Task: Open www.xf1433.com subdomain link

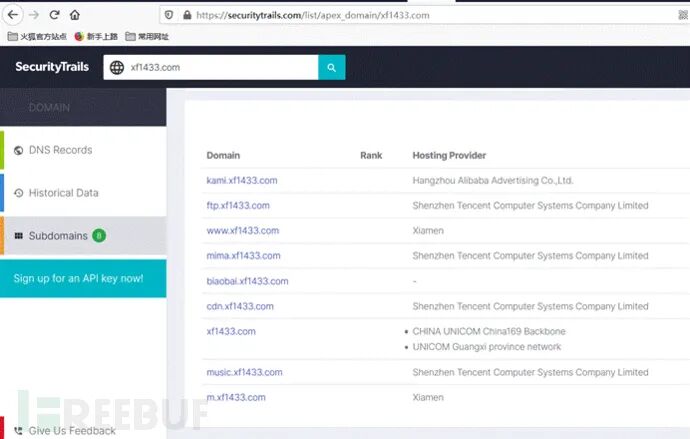Action: point(242,230)
